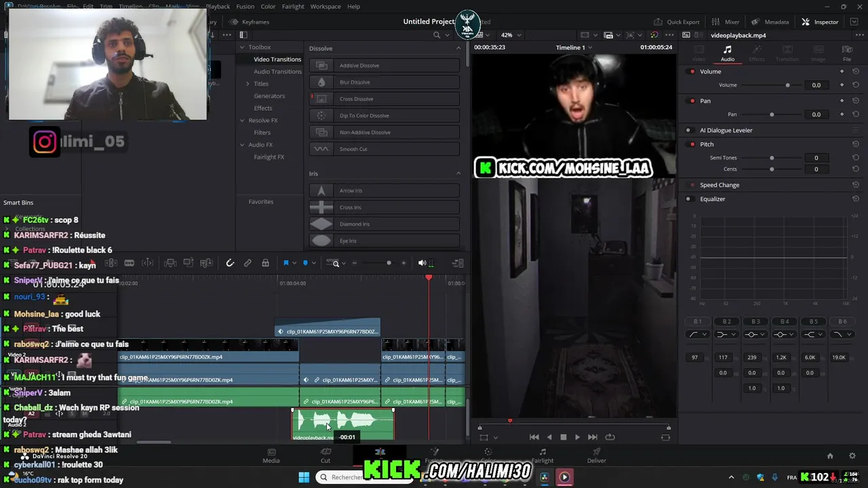Click the viewer play button
This screenshot has height=488, width=868.
tap(577, 437)
